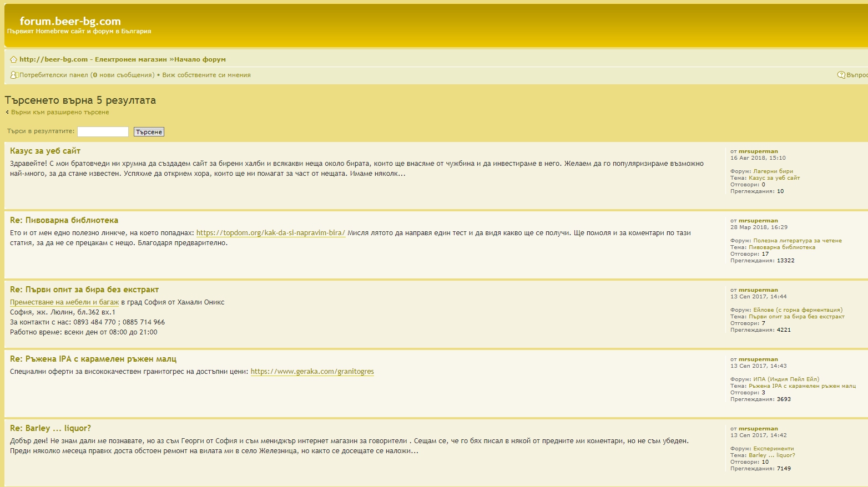868x487 pixels.
Task: Open 'Виж собствените си мнения' link
Action: 206,75
